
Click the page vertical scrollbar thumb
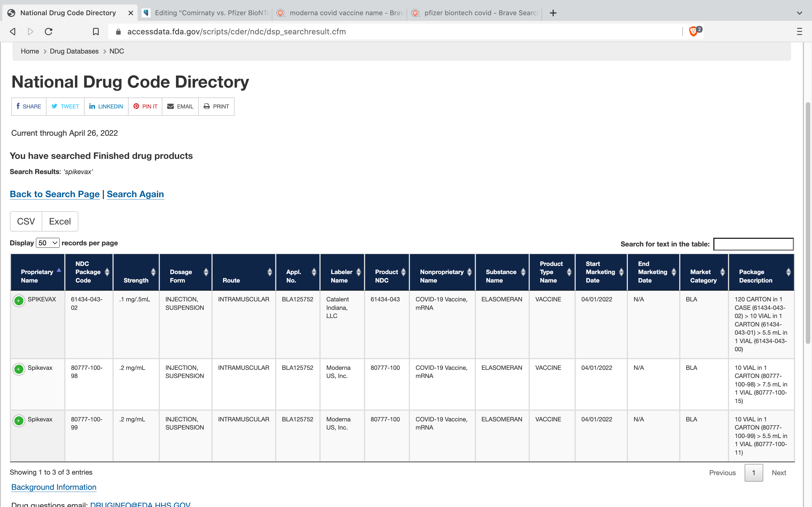(x=808, y=223)
